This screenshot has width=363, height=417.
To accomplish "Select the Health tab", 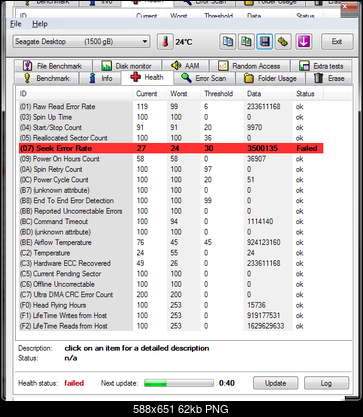I will (x=147, y=77).
